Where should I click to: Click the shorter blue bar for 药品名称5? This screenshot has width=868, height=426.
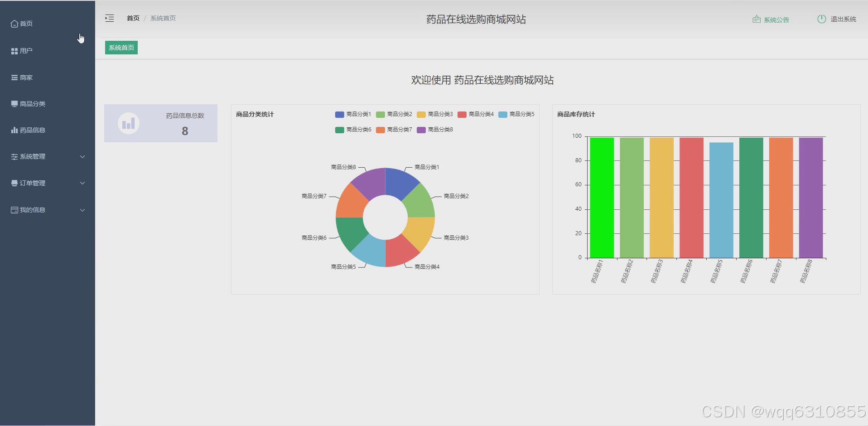point(721,200)
